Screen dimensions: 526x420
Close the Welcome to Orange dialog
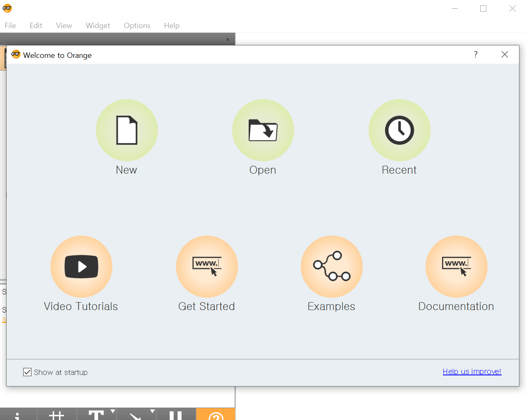pos(505,55)
